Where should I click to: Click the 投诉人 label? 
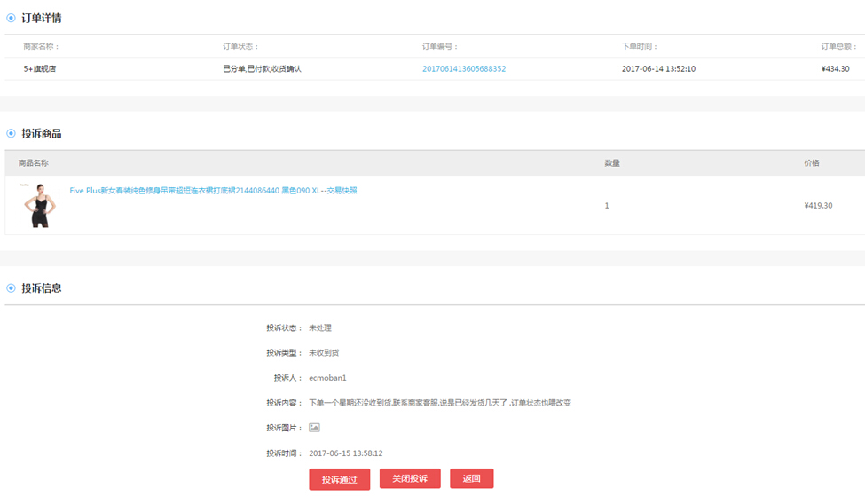click(x=288, y=378)
